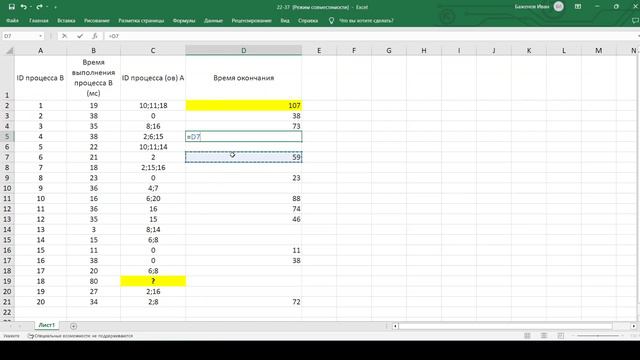Select column A header
Viewport: 640px width, 360px height.
click(x=40, y=51)
